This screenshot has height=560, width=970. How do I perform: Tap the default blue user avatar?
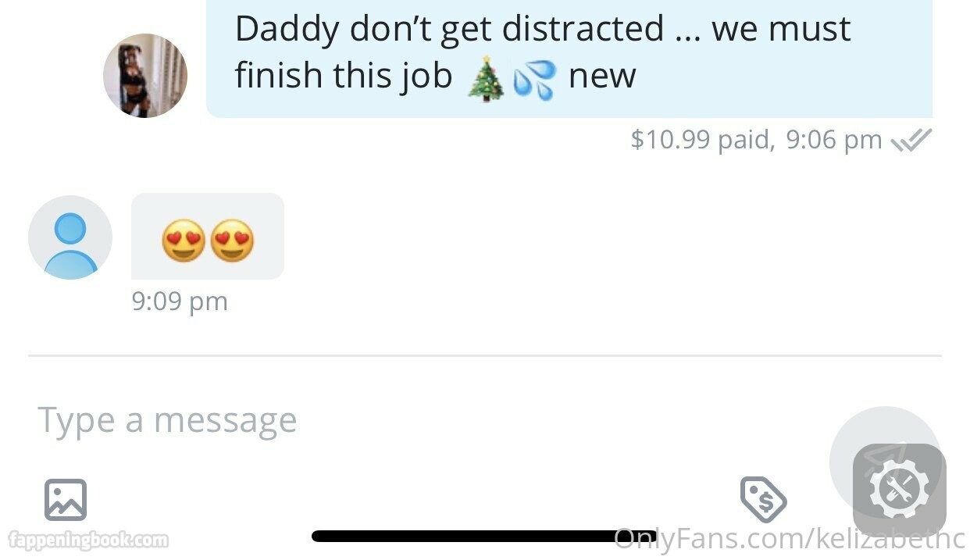point(70,237)
